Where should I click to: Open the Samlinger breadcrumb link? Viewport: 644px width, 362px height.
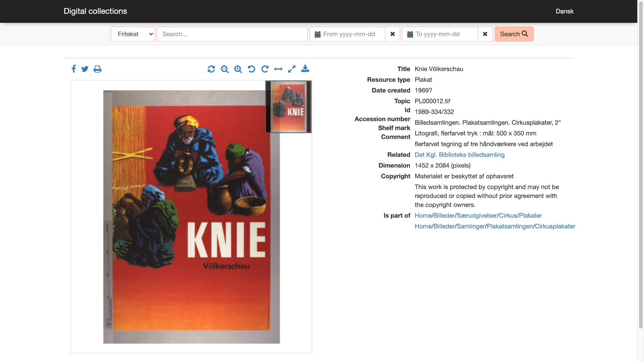click(x=471, y=226)
